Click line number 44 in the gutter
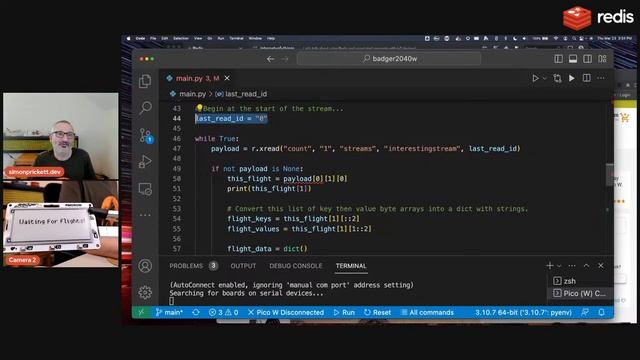This screenshot has height=360, width=640. click(177, 118)
